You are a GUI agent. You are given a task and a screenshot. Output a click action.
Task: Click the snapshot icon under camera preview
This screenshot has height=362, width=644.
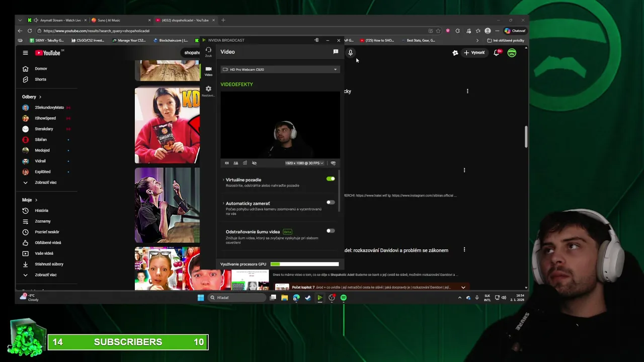tap(245, 163)
